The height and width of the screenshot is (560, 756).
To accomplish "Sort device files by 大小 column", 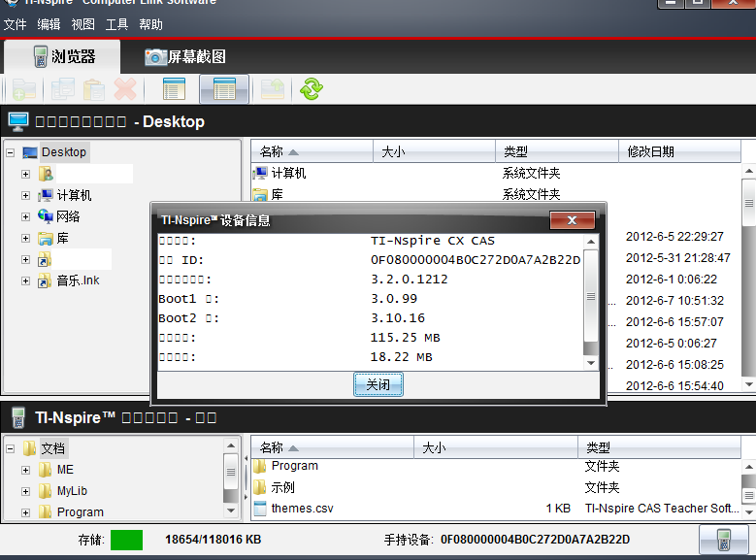I will [496, 447].
